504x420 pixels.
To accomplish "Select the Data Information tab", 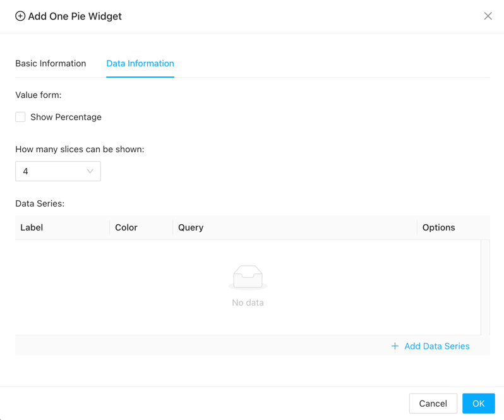I will tap(140, 64).
